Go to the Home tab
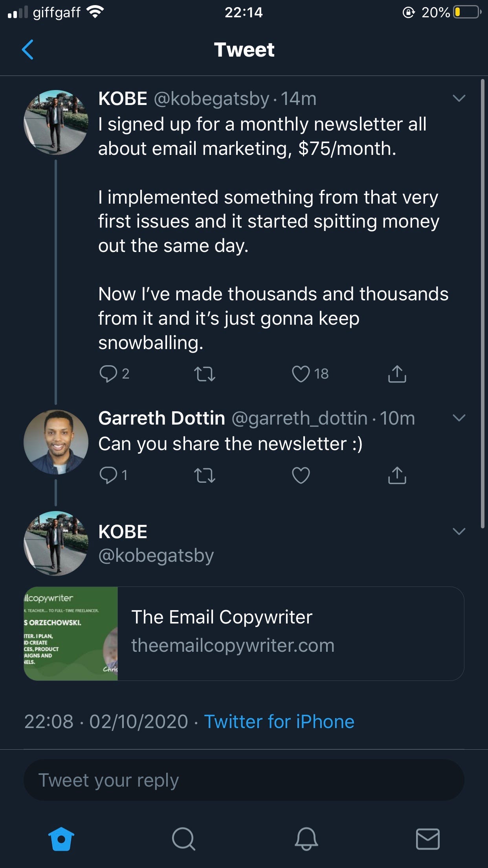 tap(61, 839)
